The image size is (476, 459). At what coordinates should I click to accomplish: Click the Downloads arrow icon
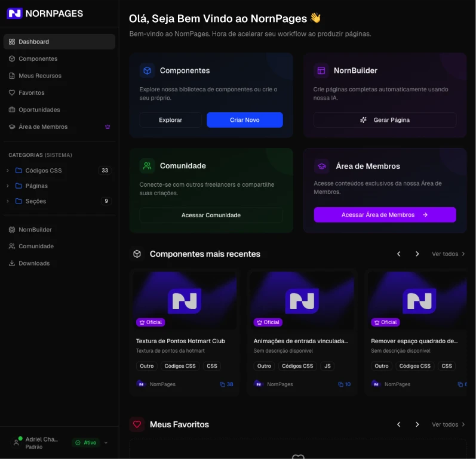click(12, 263)
